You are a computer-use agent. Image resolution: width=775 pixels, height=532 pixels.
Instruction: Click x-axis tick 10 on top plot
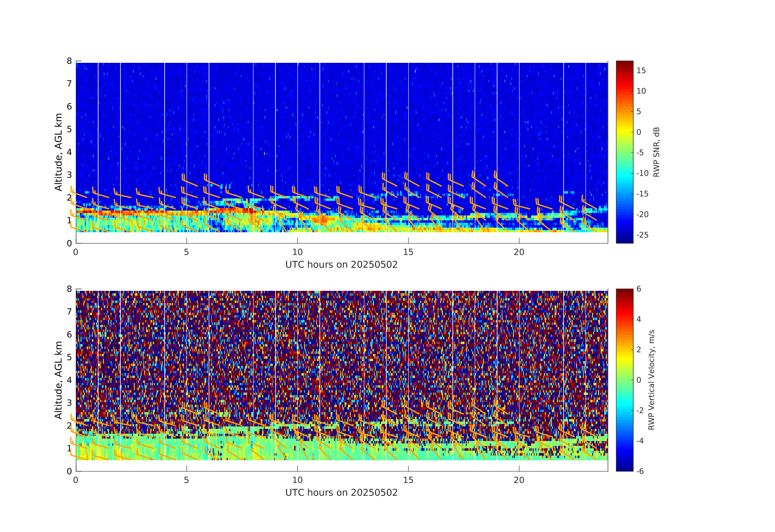coord(297,252)
